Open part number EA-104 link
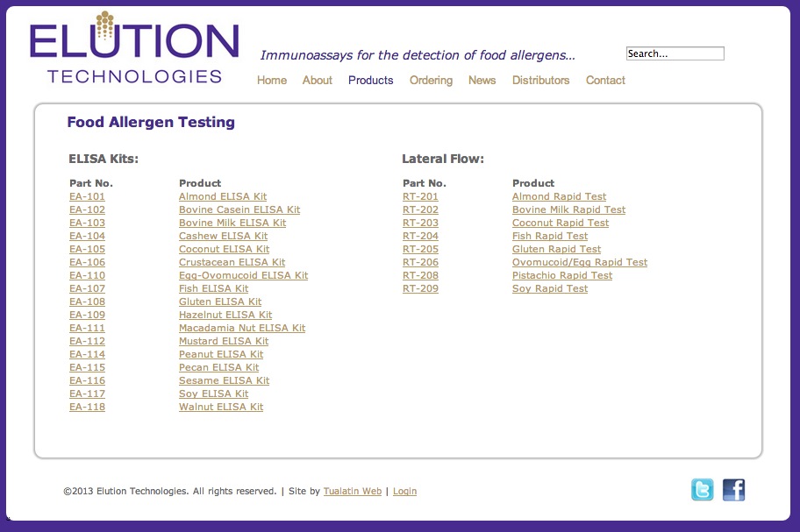Screen dimensions: 800x532 tap(87, 236)
